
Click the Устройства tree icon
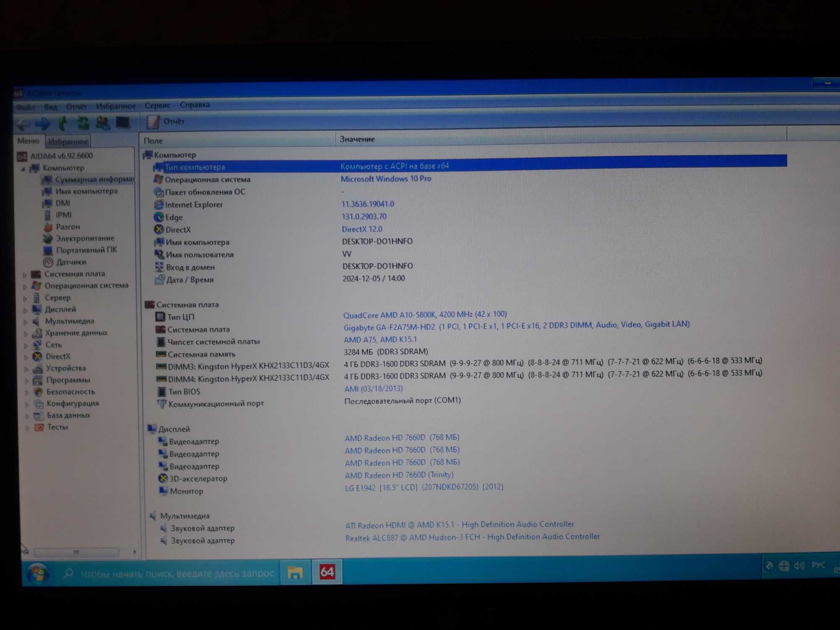pos(38,368)
